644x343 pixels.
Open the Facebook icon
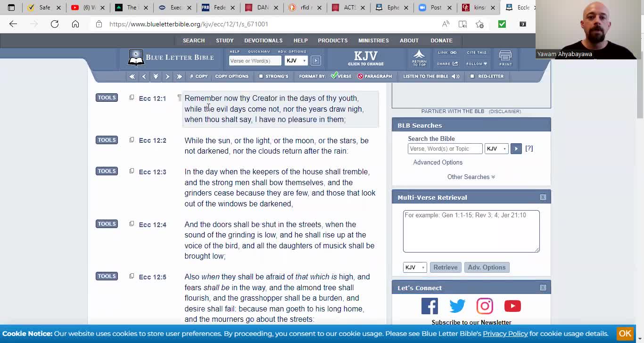429,306
